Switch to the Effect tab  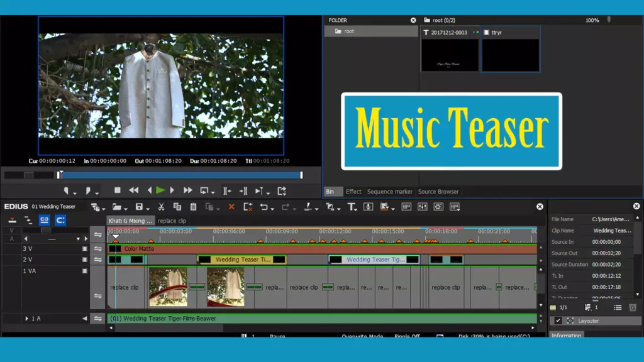(353, 192)
